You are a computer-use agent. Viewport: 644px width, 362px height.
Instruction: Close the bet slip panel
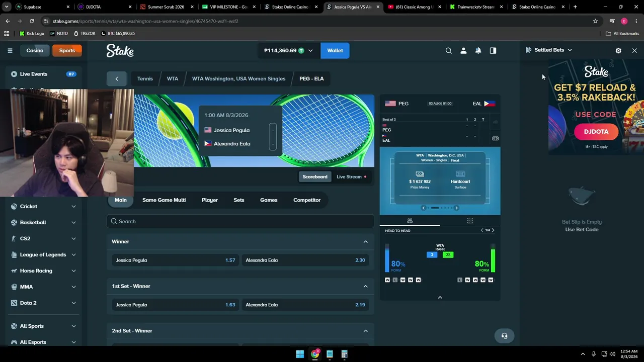(x=634, y=50)
